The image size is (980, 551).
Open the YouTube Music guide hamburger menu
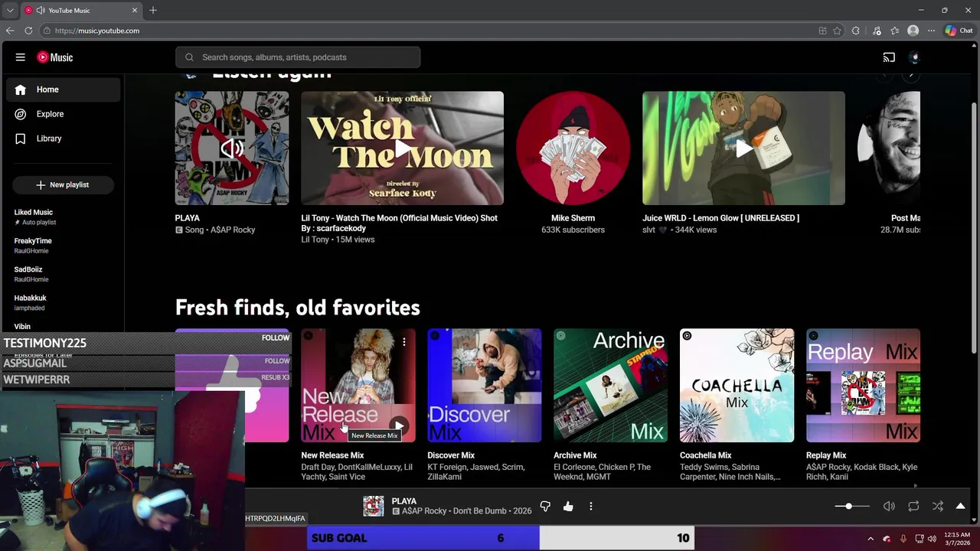pos(21,57)
